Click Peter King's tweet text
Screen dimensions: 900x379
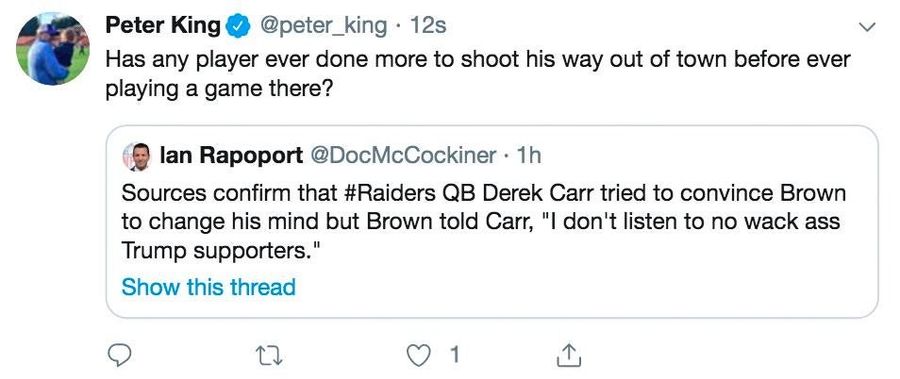[478, 75]
